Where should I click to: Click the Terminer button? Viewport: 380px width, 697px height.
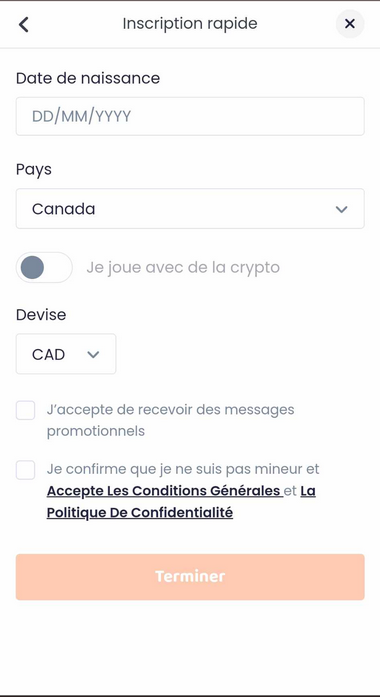(x=190, y=577)
